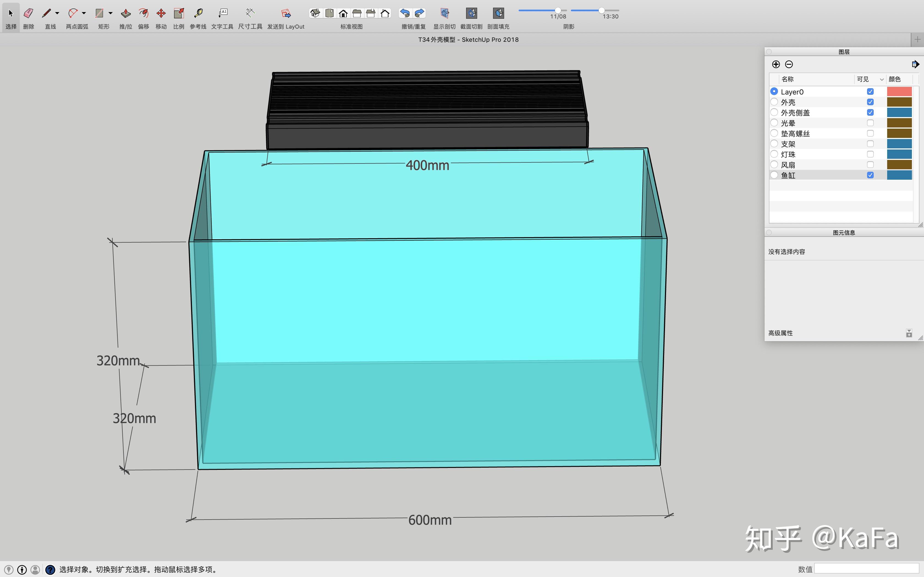Open the Rectangle tool dropdown arrow
The image size is (924, 577).
tap(111, 13)
